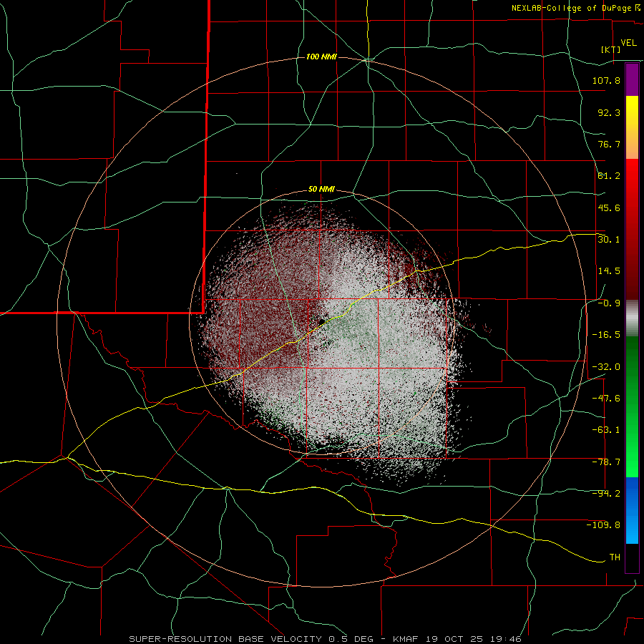Click the purple top segment of color bar
Viewport: 644px width, 644px height.
click(632, 80)
